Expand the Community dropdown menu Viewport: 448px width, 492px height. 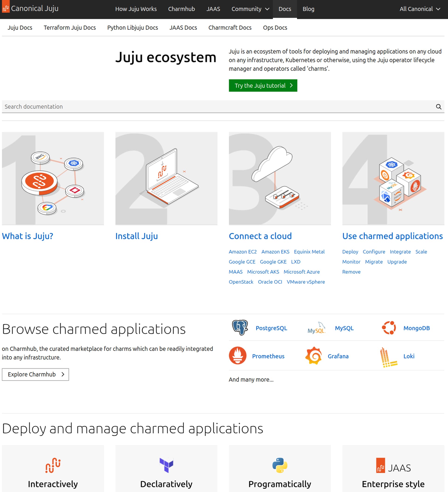250,9
